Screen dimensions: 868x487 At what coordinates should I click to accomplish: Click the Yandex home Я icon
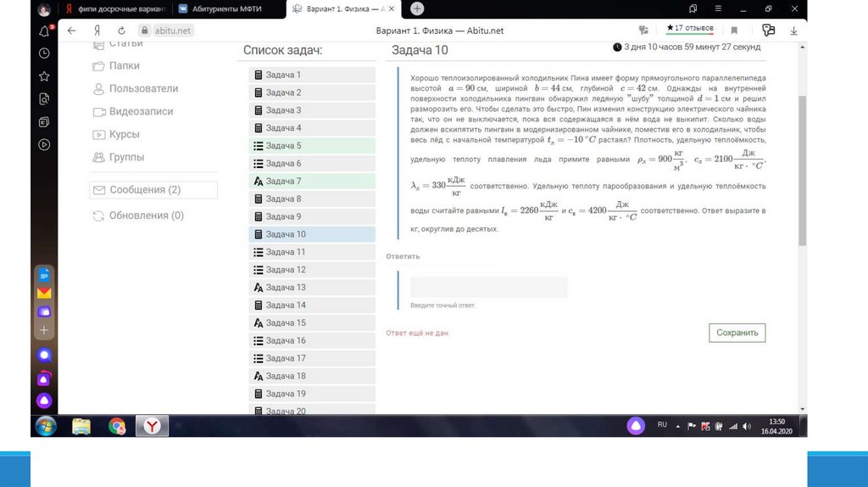pyautogui.click(x=97, y=31)
